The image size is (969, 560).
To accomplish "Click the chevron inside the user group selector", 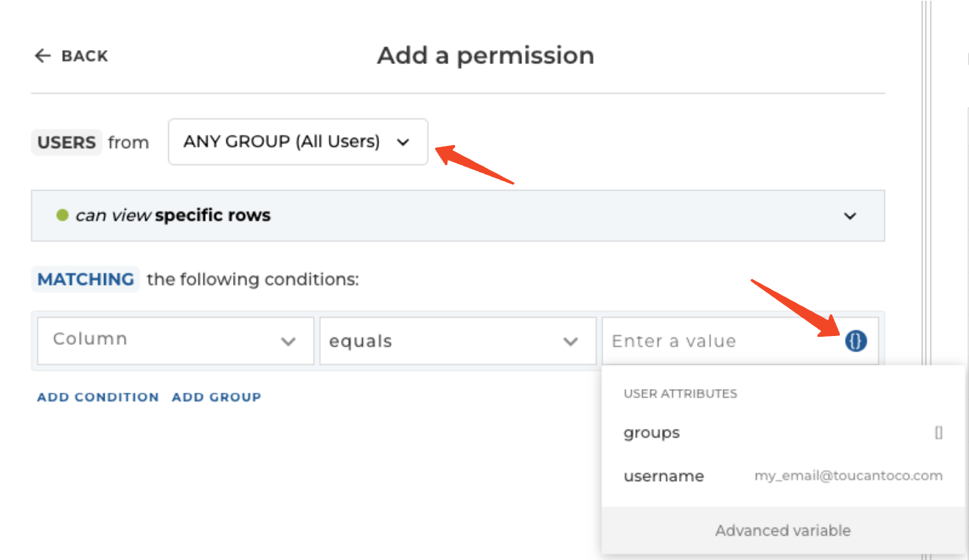I will [x=403, y=142].
